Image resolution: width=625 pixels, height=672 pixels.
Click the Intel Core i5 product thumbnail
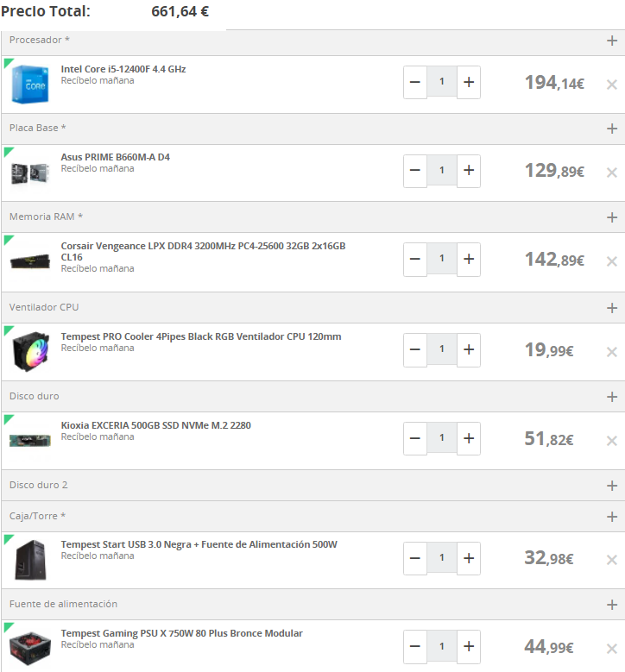pyautogui.click(x=30, y=84)
